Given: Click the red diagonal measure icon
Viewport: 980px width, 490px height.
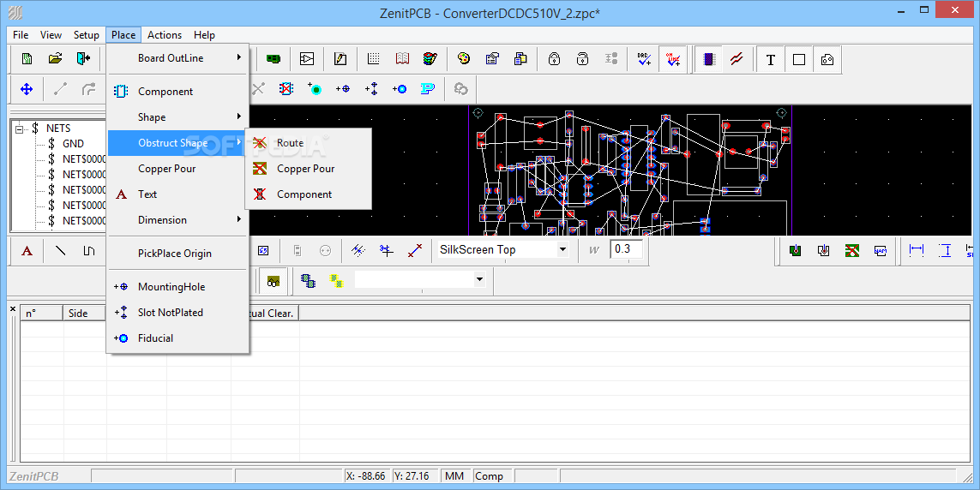Looking at the screenshot, I should [414, 251].
